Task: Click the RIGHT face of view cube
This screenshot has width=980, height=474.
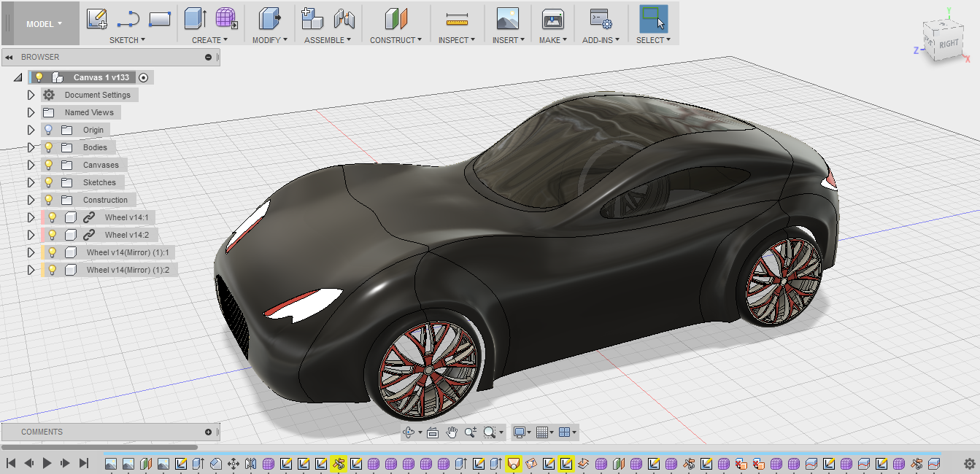Action: 949,44
